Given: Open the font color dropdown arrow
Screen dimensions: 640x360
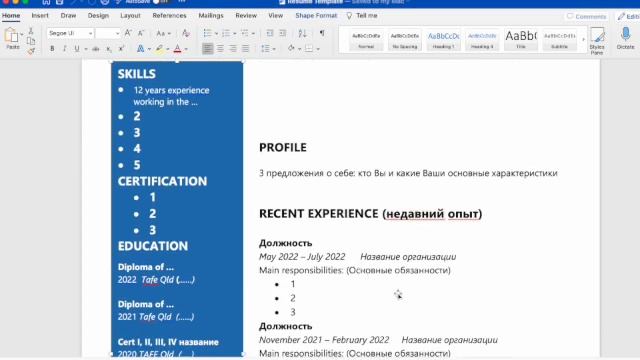Looking at the screenshot, I should pos(186,49).
